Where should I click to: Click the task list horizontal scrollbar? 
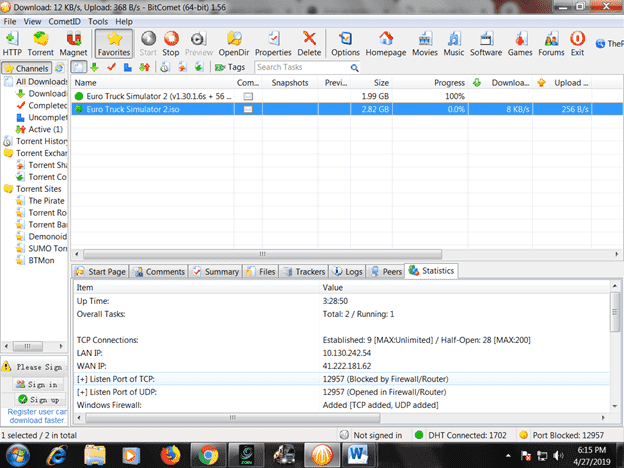263,254
